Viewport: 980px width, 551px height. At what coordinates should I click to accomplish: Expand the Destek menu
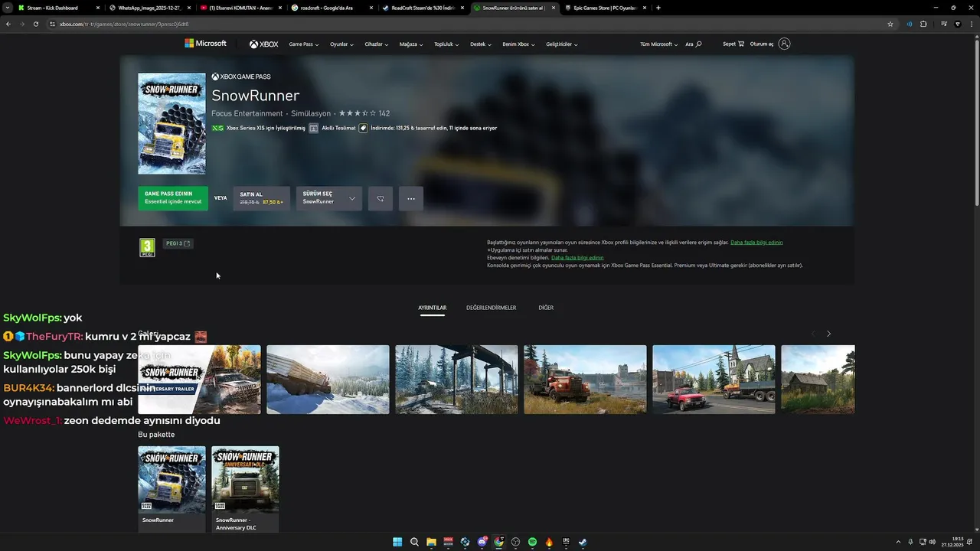click(481, 44)
